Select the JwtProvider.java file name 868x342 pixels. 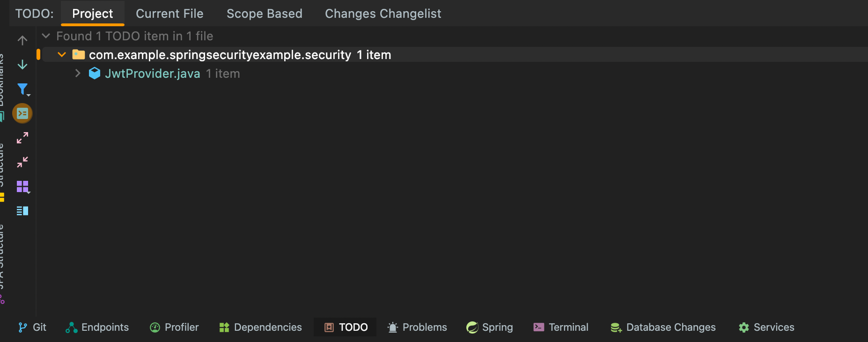(x=152, y=74)
